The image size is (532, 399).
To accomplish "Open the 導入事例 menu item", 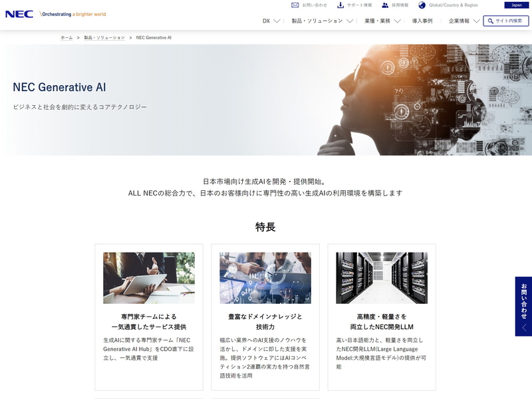I will (422, 21).
